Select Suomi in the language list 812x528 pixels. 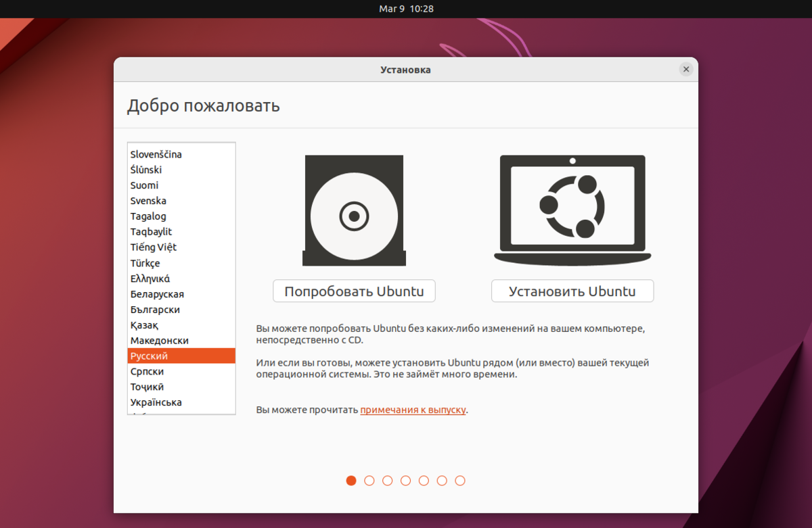[181, 185]
